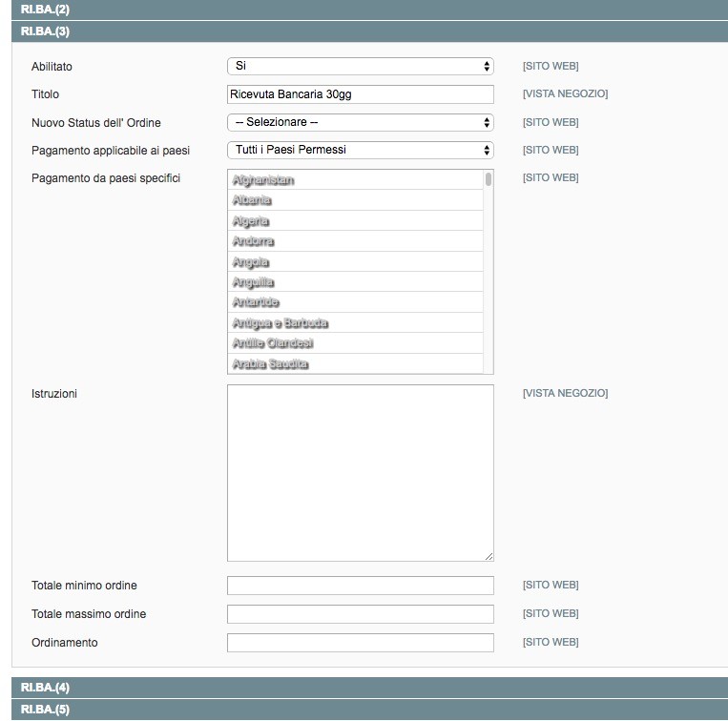This screenshot has height=721, width=728.
Task: Select Antille Olandesi in list
Action: (355, 343)
